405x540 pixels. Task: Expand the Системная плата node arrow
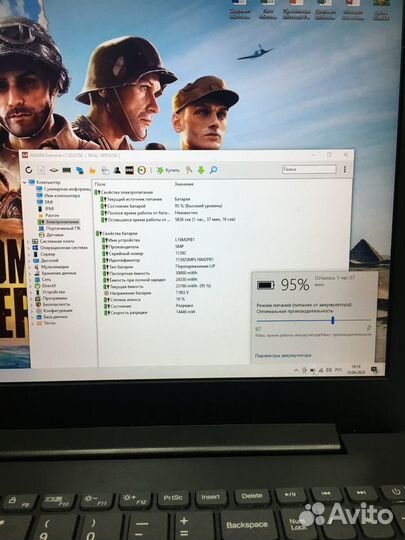(28, 241)
